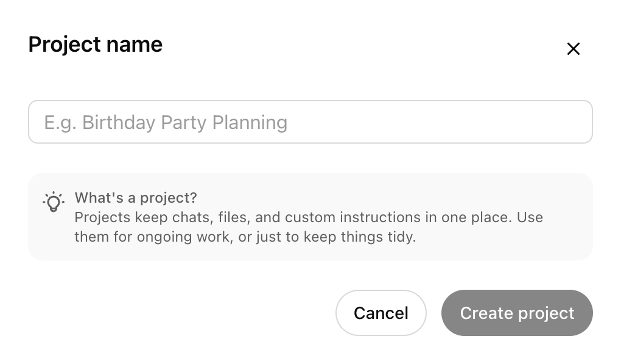Click the right end of the name input
The width and height of the screenshot is (621, 364).
pos(572,122)
